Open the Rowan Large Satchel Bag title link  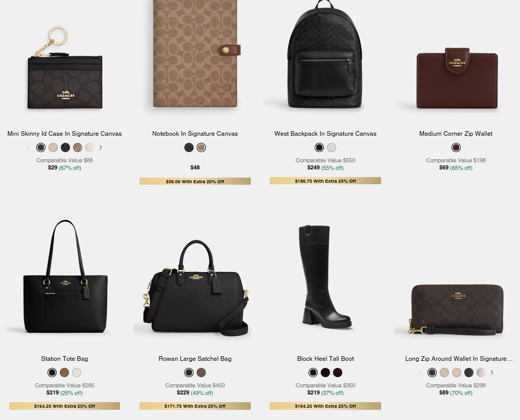195,359
